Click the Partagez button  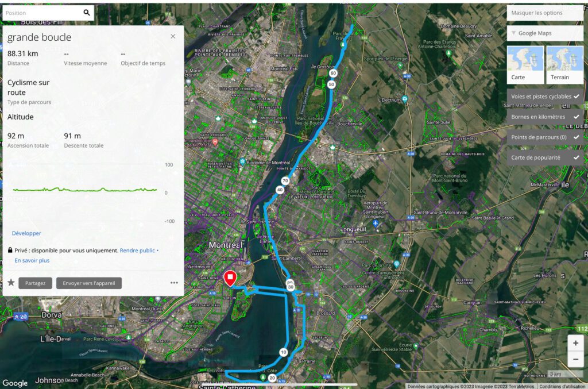pos(35,283)
